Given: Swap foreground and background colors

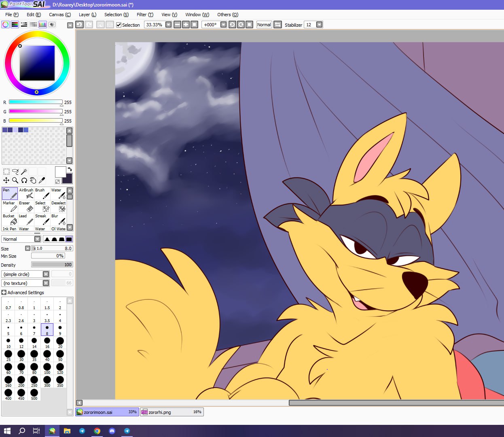Looking at the screenshot, I should (70, 169).
